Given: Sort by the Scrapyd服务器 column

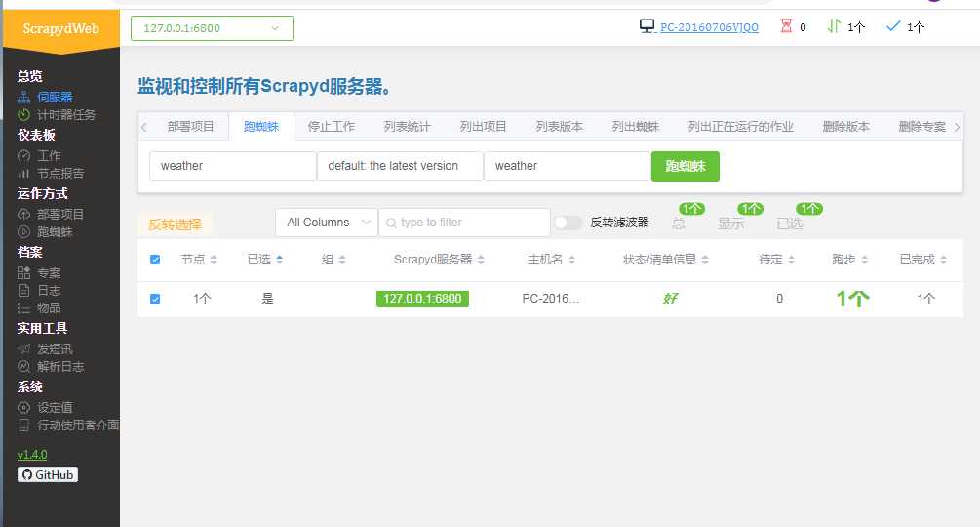Looking at the screenshot, I should 439,260.
